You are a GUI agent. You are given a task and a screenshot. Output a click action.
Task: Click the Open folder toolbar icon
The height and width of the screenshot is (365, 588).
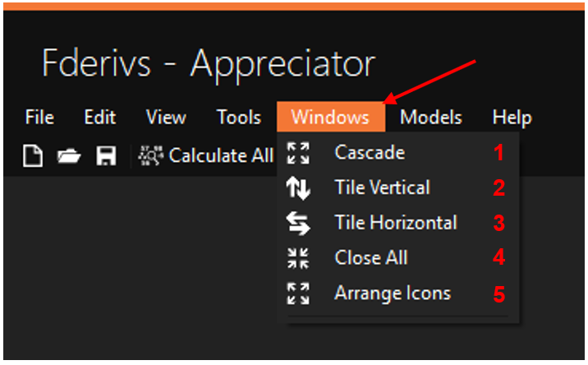coord(68,155)
